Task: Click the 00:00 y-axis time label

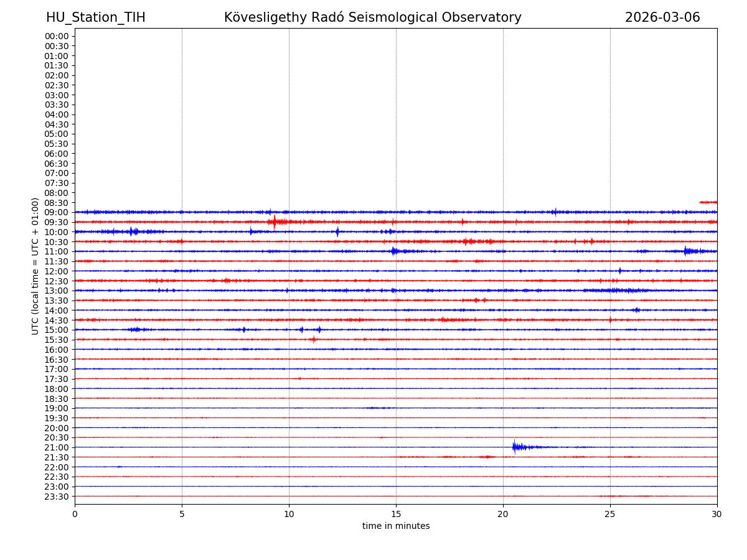Action: [x=57, y=36]
